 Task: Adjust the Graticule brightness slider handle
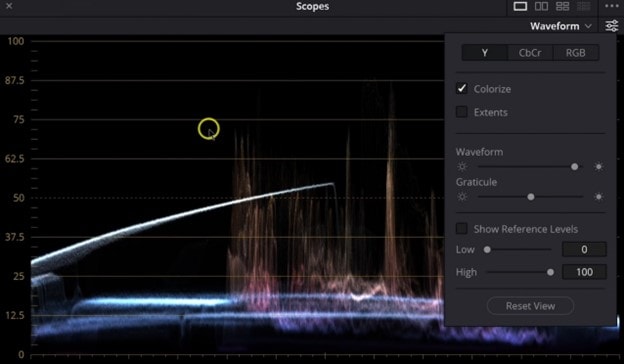pos(531,197)
